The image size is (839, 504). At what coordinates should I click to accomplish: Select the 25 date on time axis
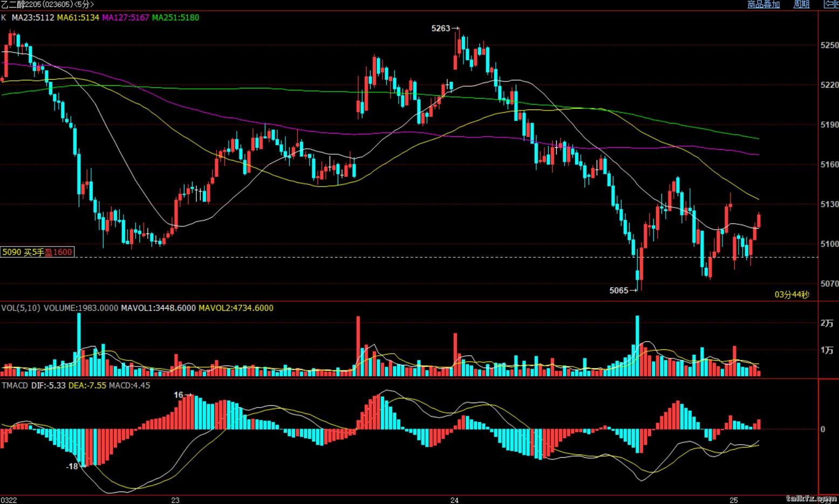coord(734,500)
